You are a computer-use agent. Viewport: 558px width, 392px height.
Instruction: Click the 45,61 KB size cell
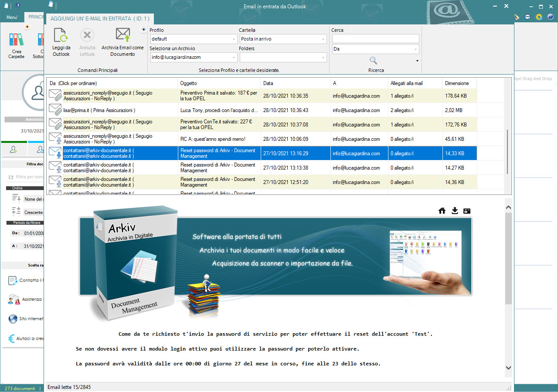459,139
